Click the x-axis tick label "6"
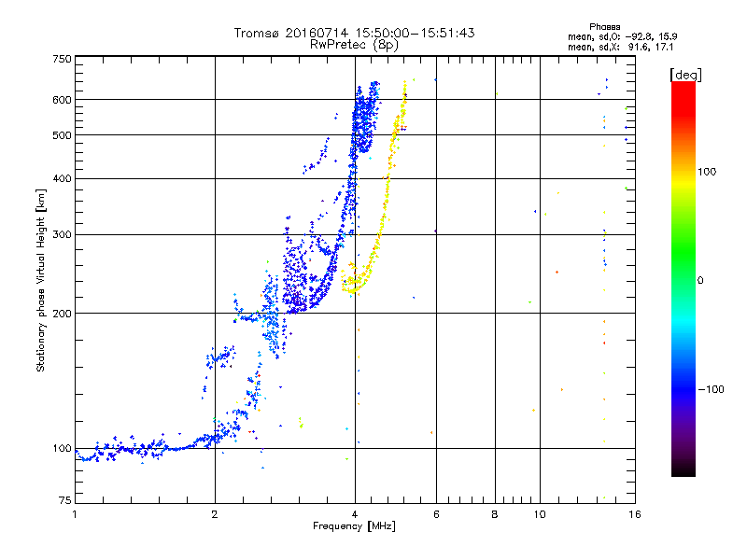 coord(436,514)
